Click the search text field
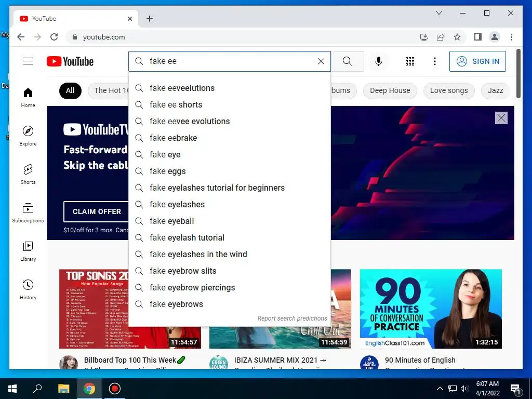 tap(229, 61)
